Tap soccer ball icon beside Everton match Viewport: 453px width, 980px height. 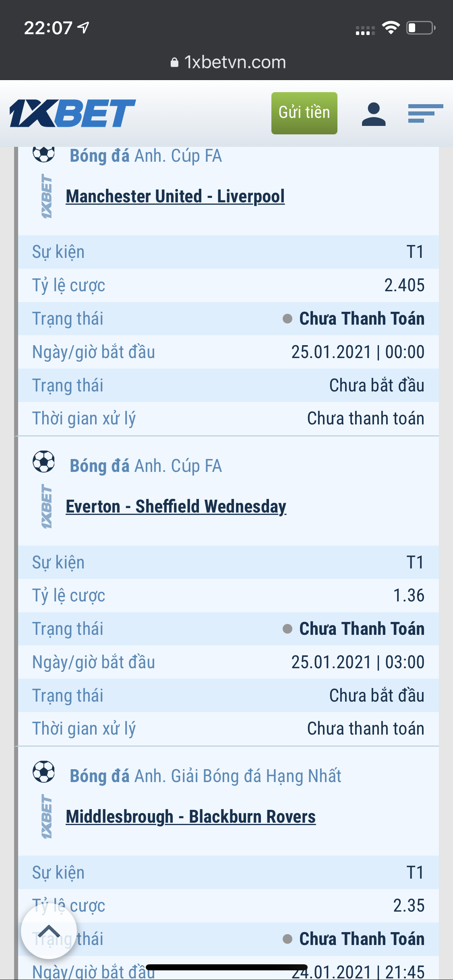tap(43, 461)
